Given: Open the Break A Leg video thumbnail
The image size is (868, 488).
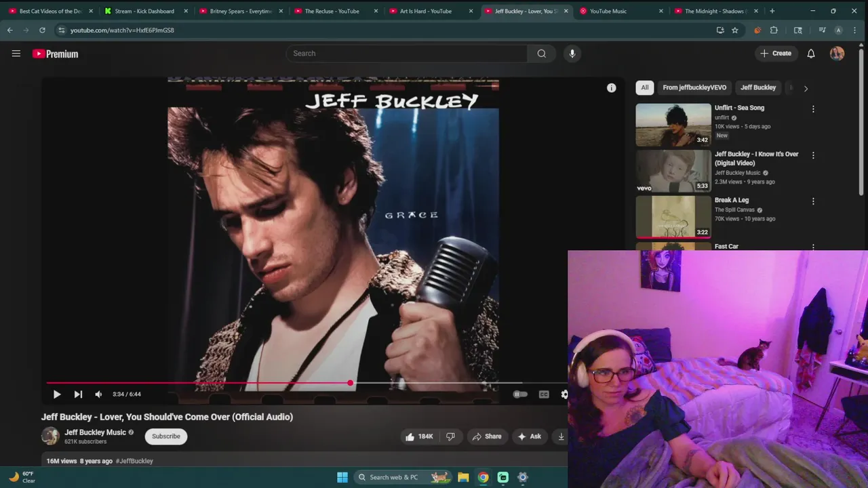Looking at the screenshot, I should click(673, 217).
